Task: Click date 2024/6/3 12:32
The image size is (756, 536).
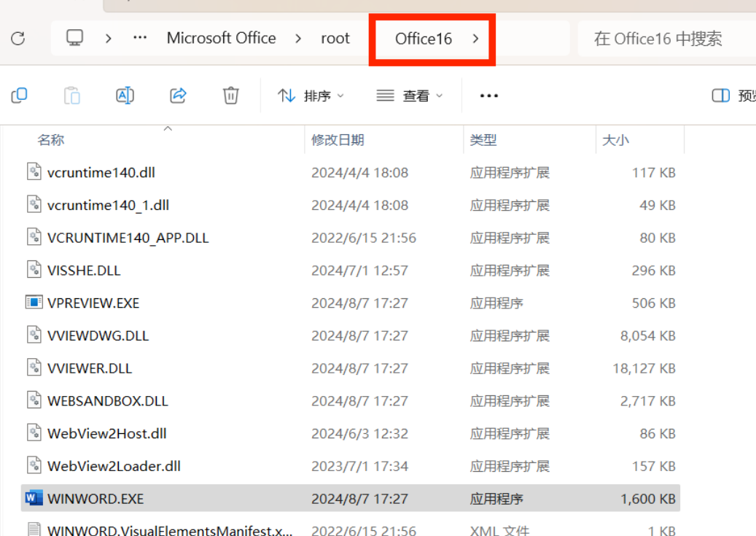Action: [359, 434]
